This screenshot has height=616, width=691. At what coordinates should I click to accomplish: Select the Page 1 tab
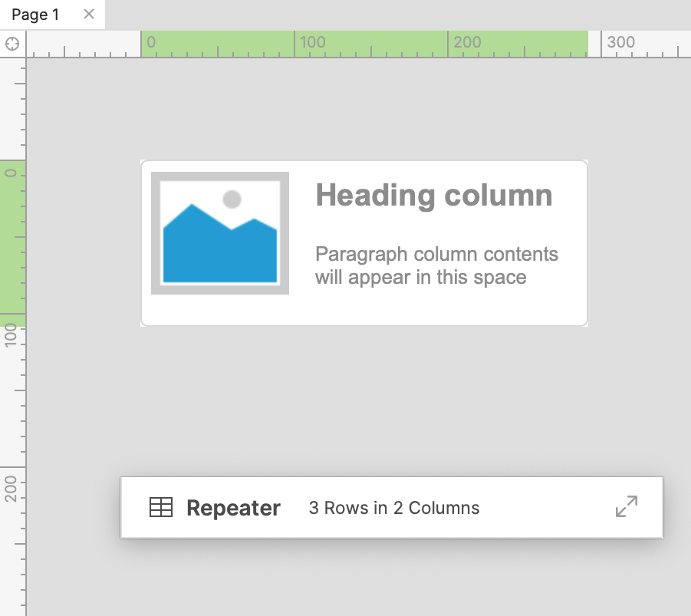pyautogui.click(x=35, y=15)
